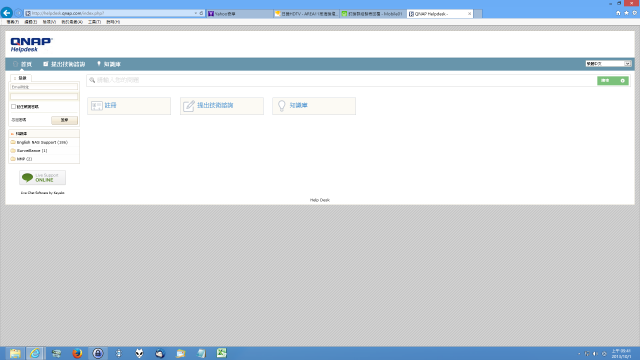This screenshot has width=640, height=360.
Task: Collapse the 知識庫 sidebar panel arrow
Action: (12, 134)
